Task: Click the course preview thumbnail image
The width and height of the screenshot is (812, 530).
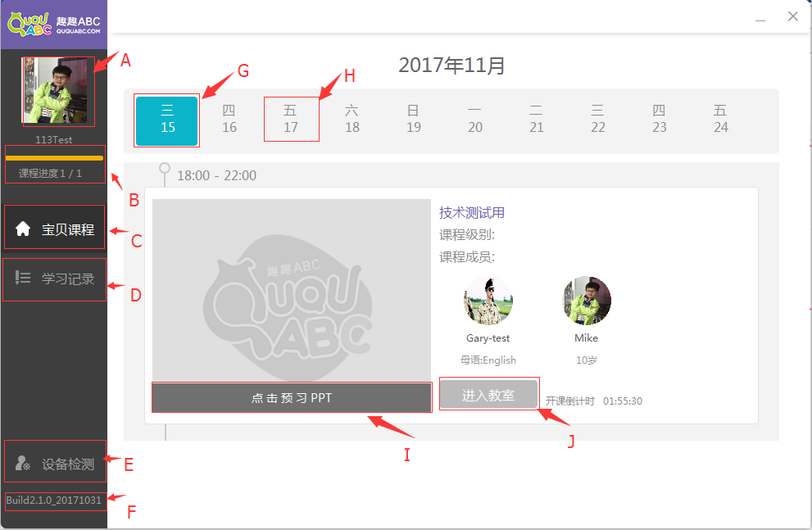Action: 292,291
